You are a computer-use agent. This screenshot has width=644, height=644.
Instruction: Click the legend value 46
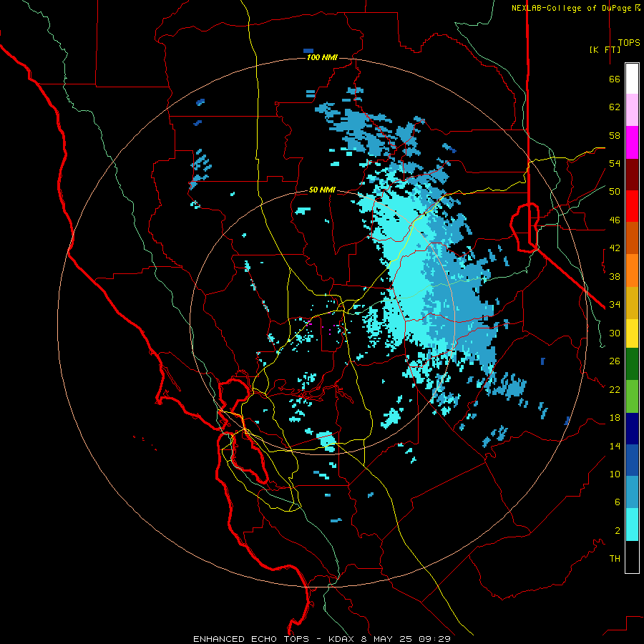pos(615,220)
